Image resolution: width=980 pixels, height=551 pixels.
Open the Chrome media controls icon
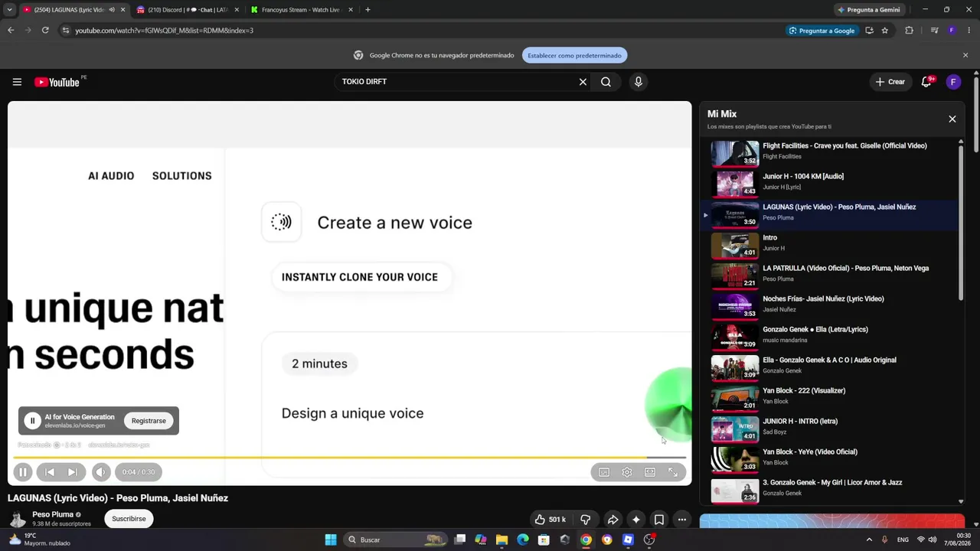[934, 31]
